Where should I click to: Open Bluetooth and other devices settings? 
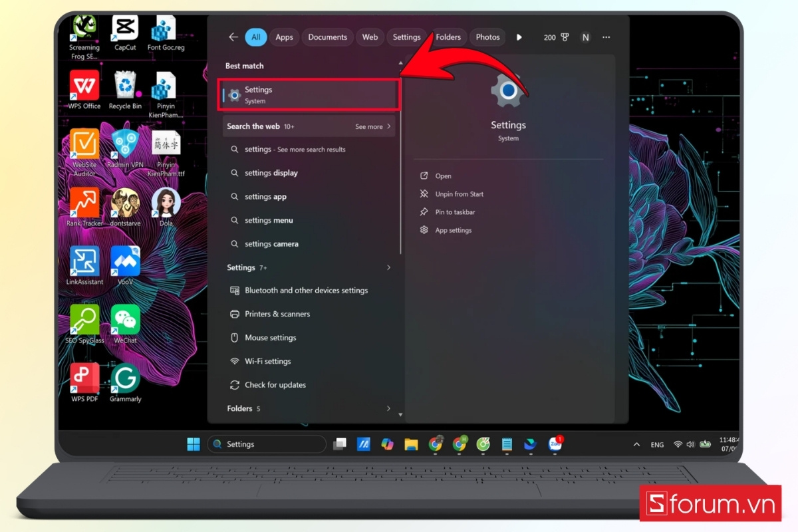tap(311, 291)
